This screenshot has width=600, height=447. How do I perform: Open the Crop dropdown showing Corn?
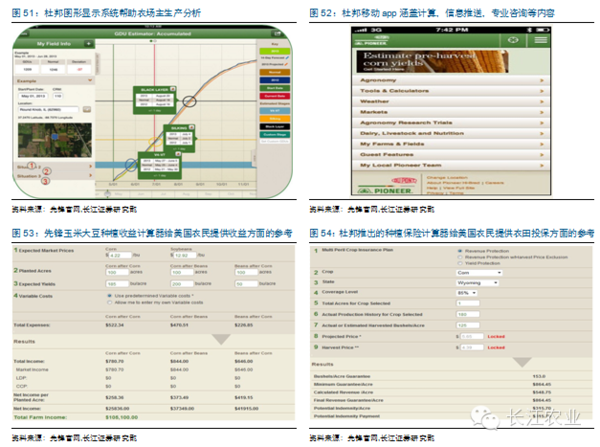point(478,273)
